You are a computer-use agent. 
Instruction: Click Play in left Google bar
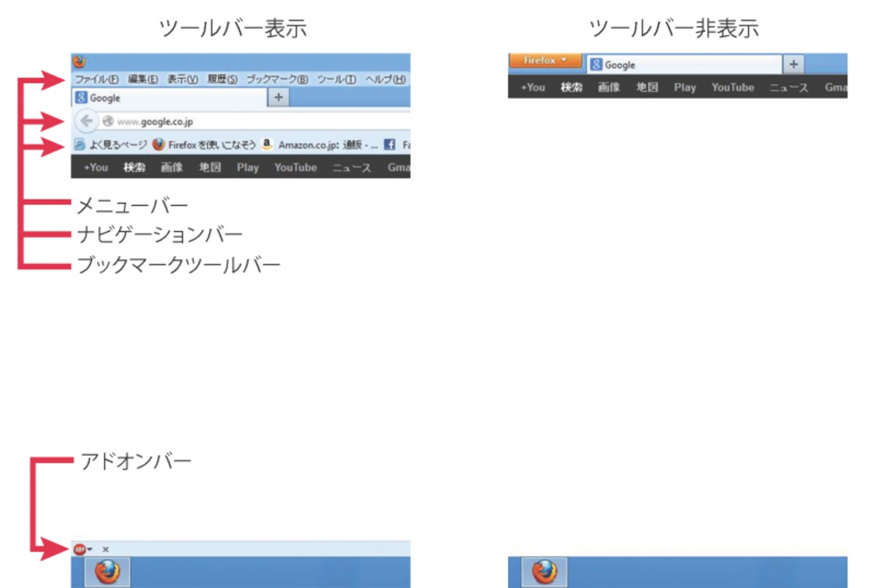click(x=247, y=167)
